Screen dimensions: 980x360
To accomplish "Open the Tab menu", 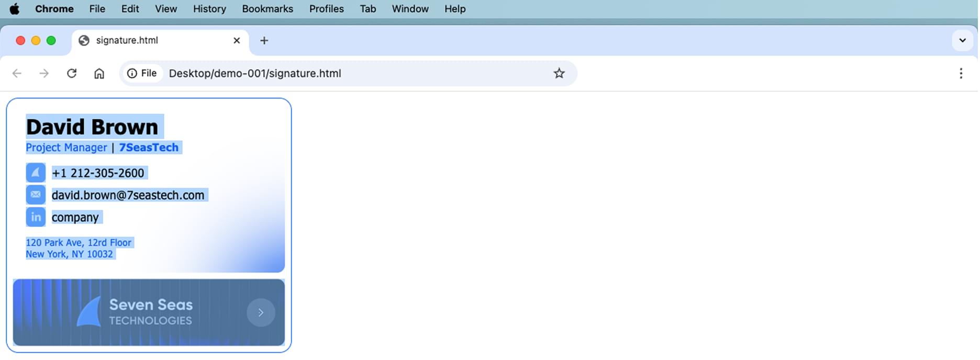I will point(367,9).
